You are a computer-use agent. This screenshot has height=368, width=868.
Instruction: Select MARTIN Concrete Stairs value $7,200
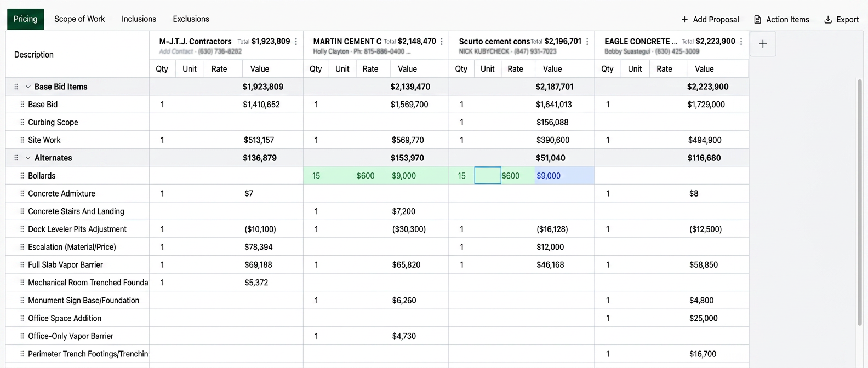[x=404, y=211]
